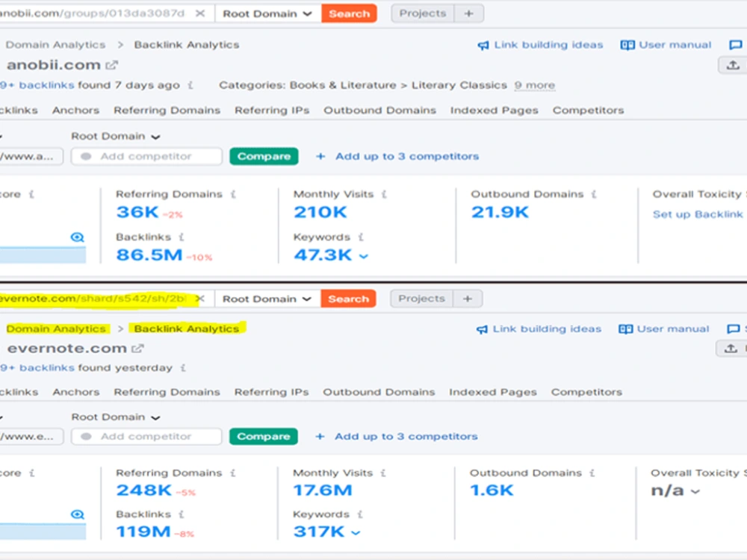Click anobii backlinks found link
747x560 pixels.
(x=37, y=85)
